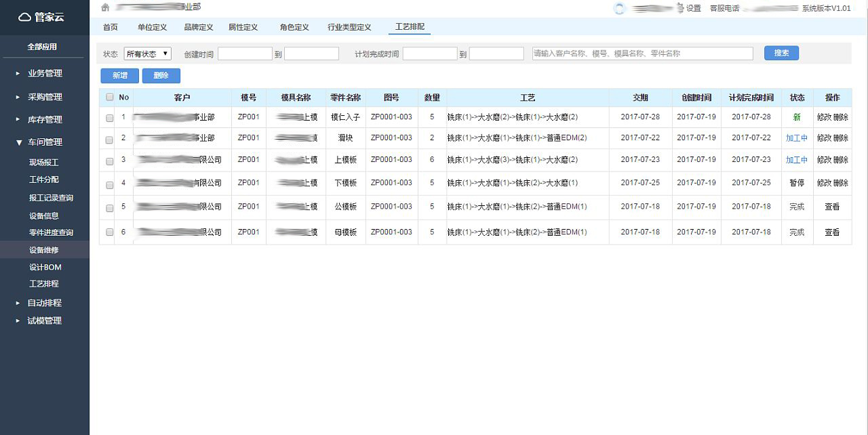Check the checkbox for the 滑块 row
This screenshot has height=435, width=868.
pos(108,138)
